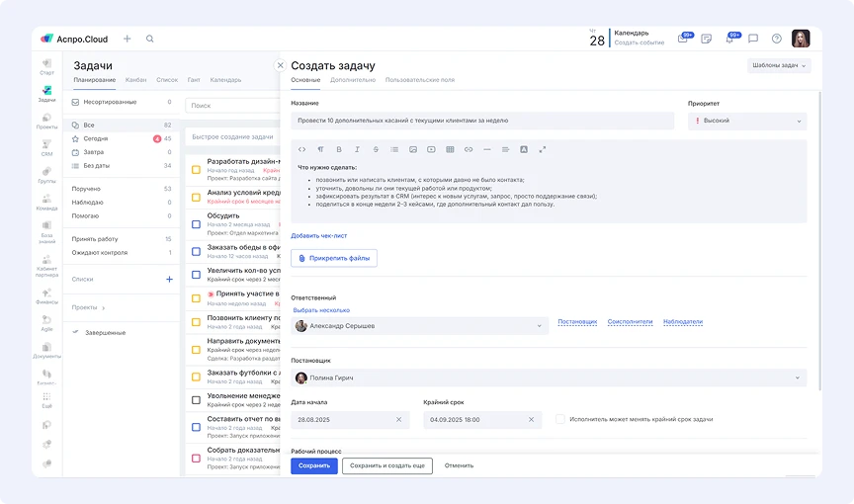This screenshot has height=504, width=854.
Task: Insert a video into the description
Action: pyautogui.click(x=431, y=149)
